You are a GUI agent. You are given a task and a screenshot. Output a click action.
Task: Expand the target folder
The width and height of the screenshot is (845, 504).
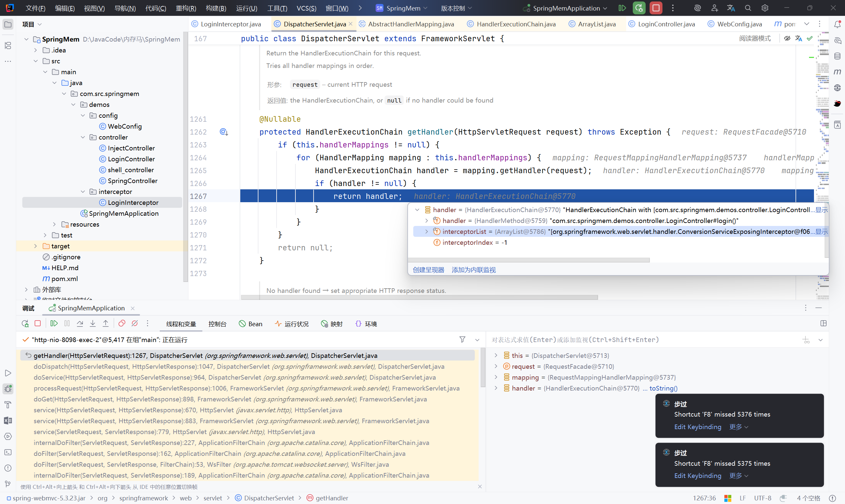coord(36,246)
